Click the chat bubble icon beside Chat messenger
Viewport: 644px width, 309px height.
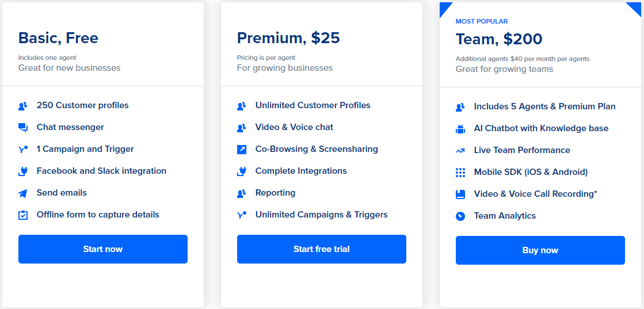coord(23,128)
